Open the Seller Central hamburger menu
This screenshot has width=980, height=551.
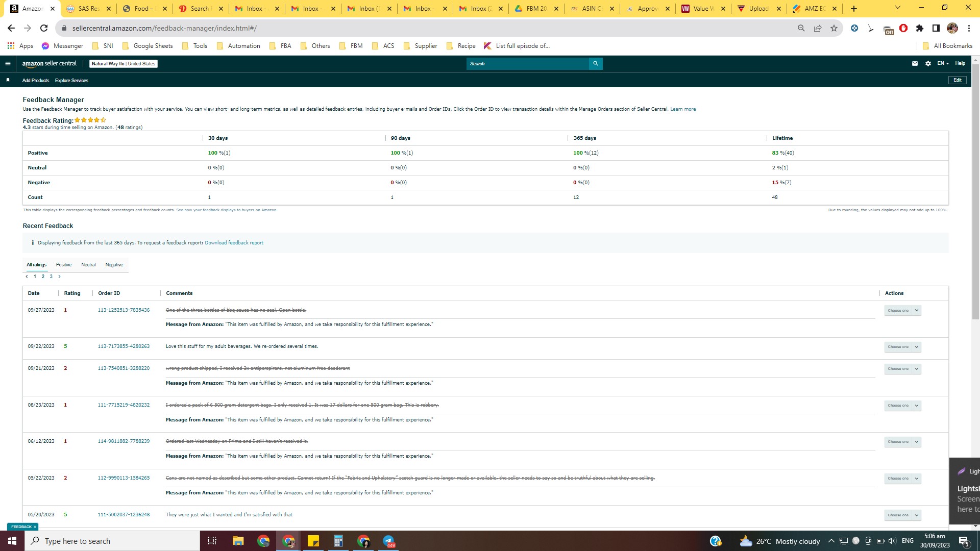tap(8, 64)
